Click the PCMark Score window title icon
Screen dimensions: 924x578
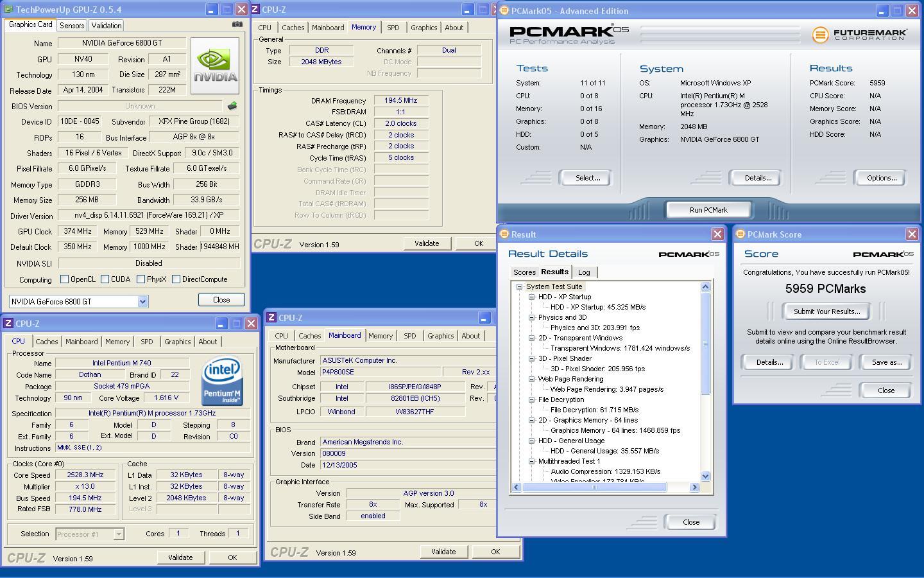point(740,234)
